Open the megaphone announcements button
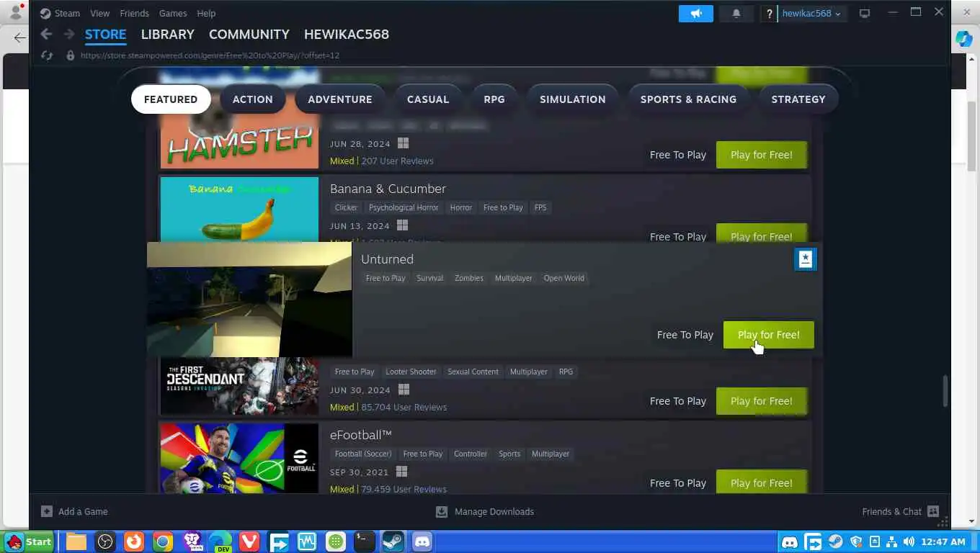This screenshot has width=980, height=553. (x=695, y=13)
